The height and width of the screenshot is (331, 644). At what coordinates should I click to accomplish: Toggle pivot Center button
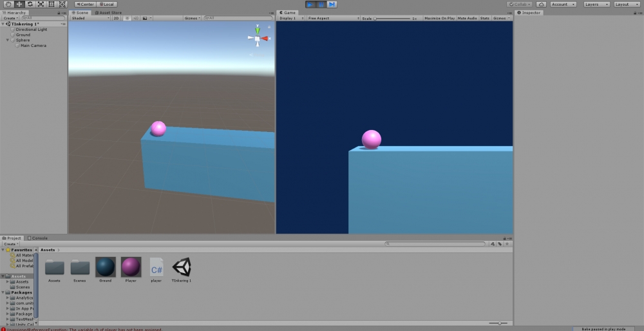[85, 4]
